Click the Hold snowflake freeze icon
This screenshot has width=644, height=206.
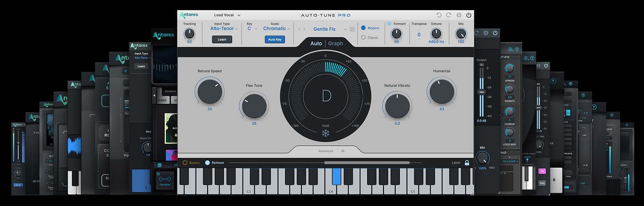326,133
